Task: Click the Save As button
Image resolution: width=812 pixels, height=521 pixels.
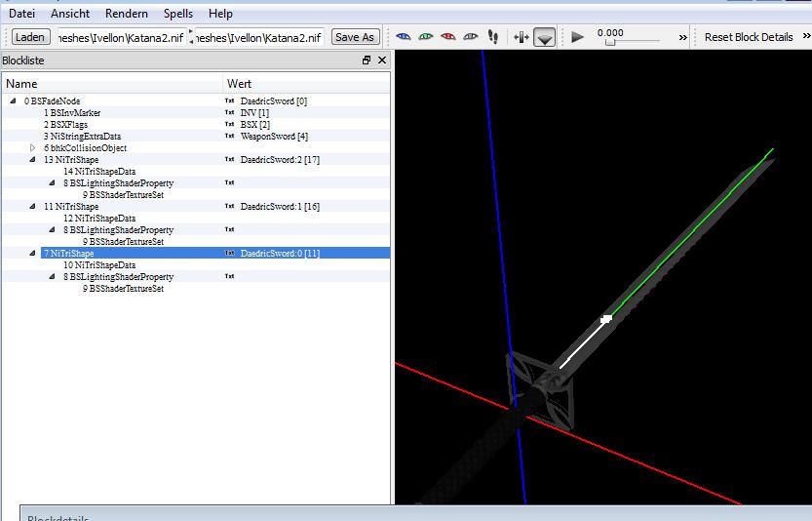Action: pos(354,37)
